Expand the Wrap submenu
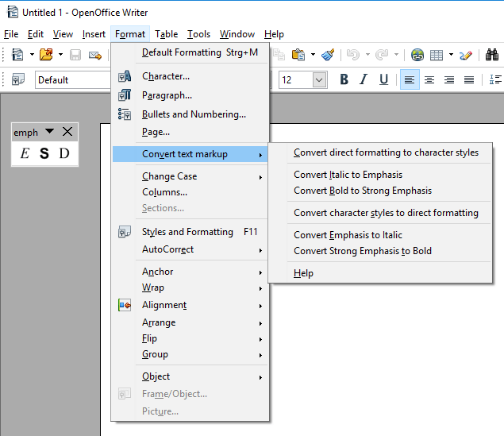The height and width of the screenshot is (436, 504). pyautogui.click(x=190, y=287)
